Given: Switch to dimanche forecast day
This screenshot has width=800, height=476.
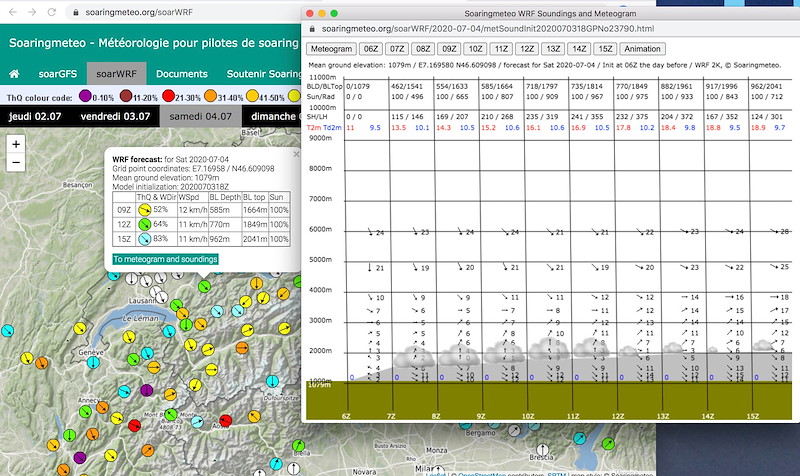Looking at the screenshot, I should 272,116.
